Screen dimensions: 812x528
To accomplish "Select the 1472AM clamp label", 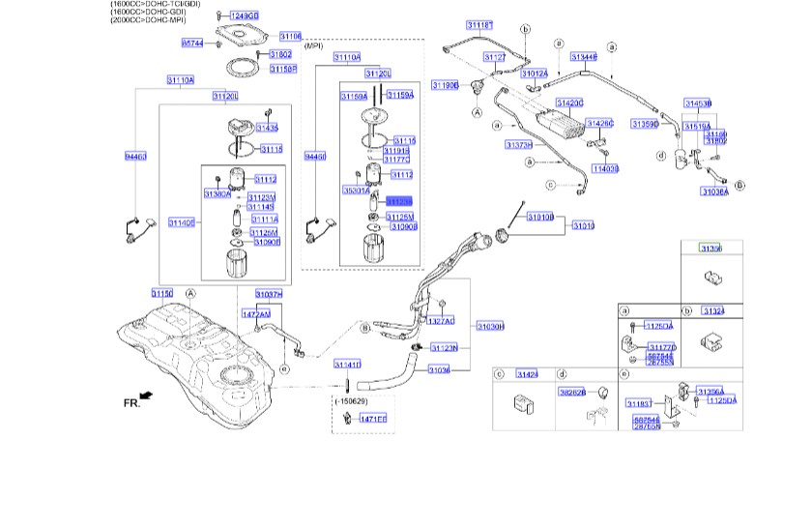I will (x=256, y=314).
